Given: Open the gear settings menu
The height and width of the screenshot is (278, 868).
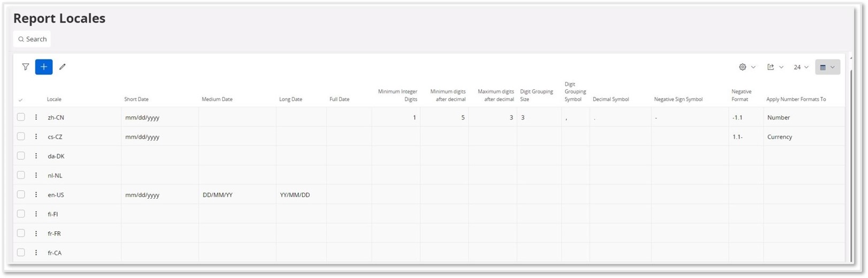Looking at the screenshot, I should coord(747,67).
